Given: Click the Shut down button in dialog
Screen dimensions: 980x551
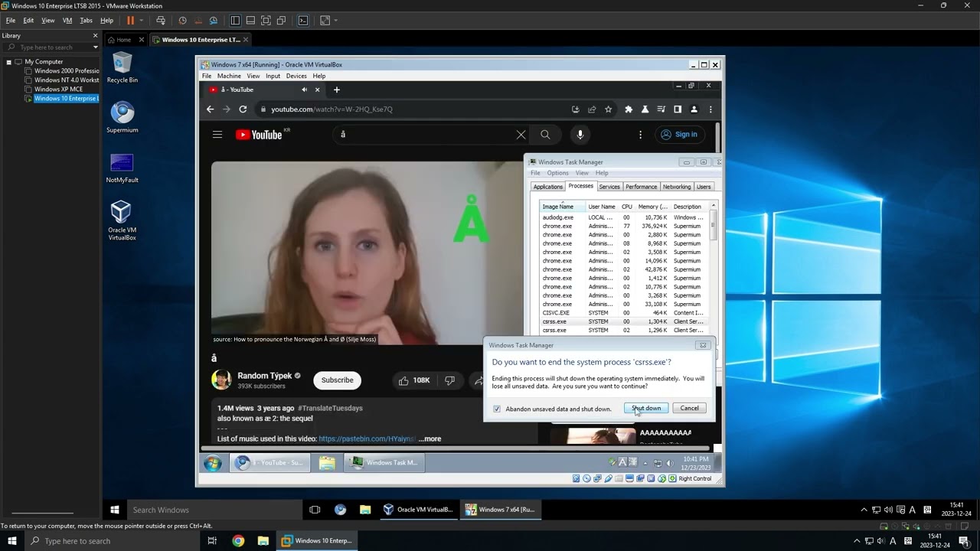Looking at the screenshot, I should pos(646,408).
